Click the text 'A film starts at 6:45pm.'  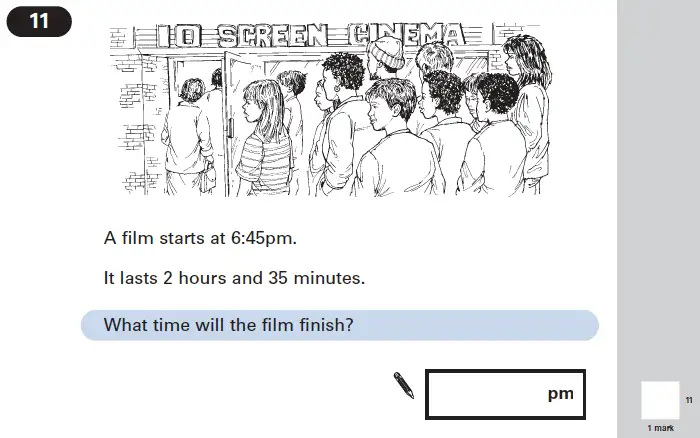click(x=200, y=238)
